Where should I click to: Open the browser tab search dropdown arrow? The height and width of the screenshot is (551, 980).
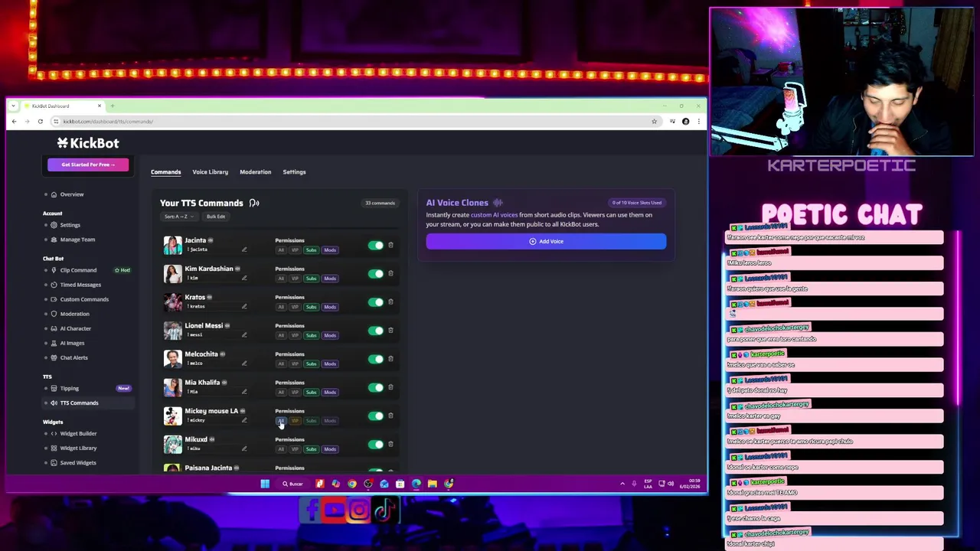click(13, 106)
